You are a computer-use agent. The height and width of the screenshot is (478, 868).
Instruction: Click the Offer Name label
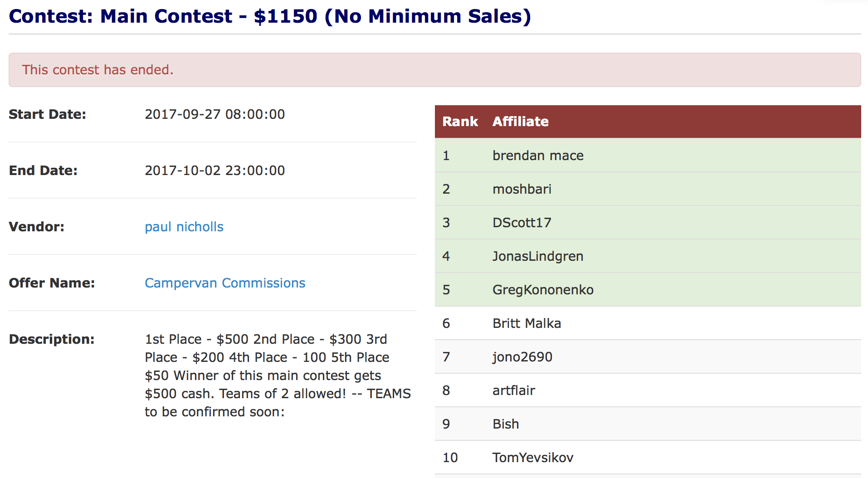click(52, 283)
